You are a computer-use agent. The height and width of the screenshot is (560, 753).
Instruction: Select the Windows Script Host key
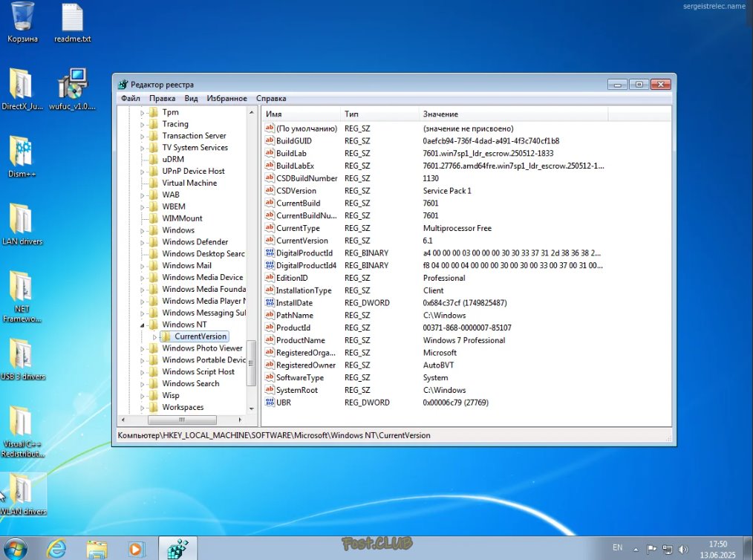coord(198,372)
